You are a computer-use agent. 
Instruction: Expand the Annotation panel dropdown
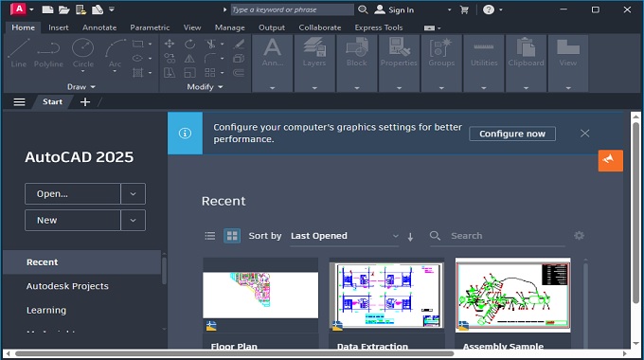pos(272,88)
